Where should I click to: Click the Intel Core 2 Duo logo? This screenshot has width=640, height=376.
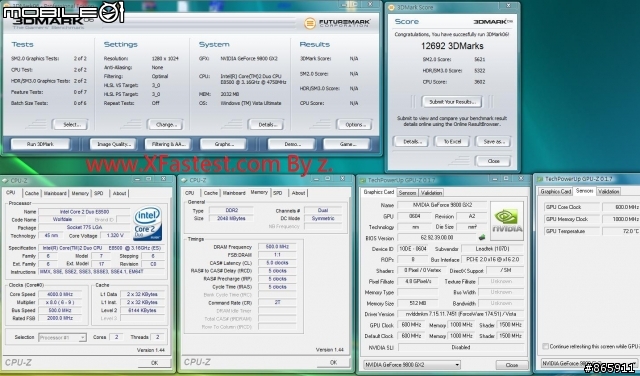[148, 224]
